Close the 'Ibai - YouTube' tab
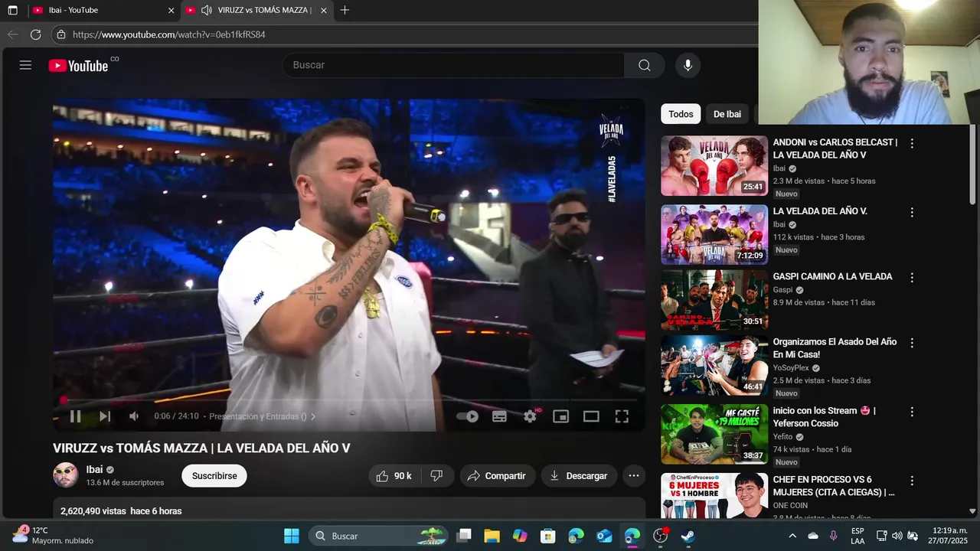980x551 pixels. click(171, 11)
